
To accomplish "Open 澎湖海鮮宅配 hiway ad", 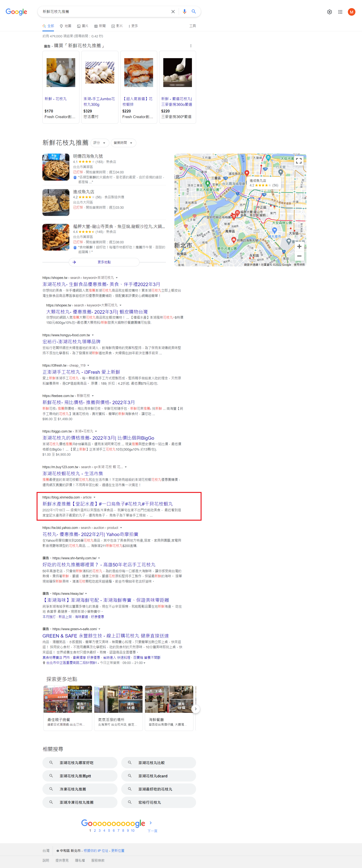I will 106,600.
